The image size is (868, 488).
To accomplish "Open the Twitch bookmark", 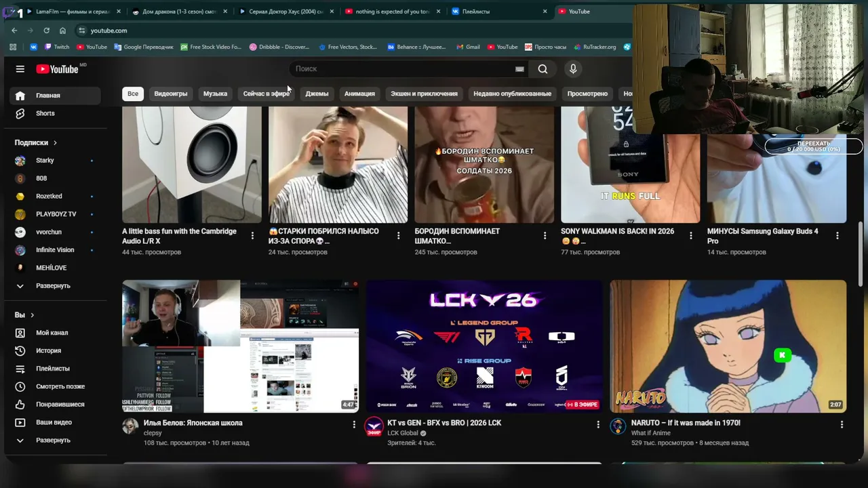I will point(57,47).
